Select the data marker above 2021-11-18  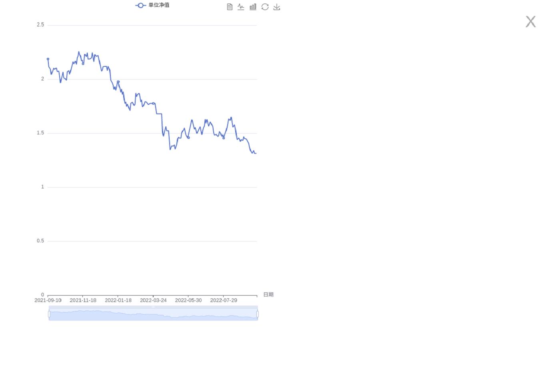click(x=83, y=64)
